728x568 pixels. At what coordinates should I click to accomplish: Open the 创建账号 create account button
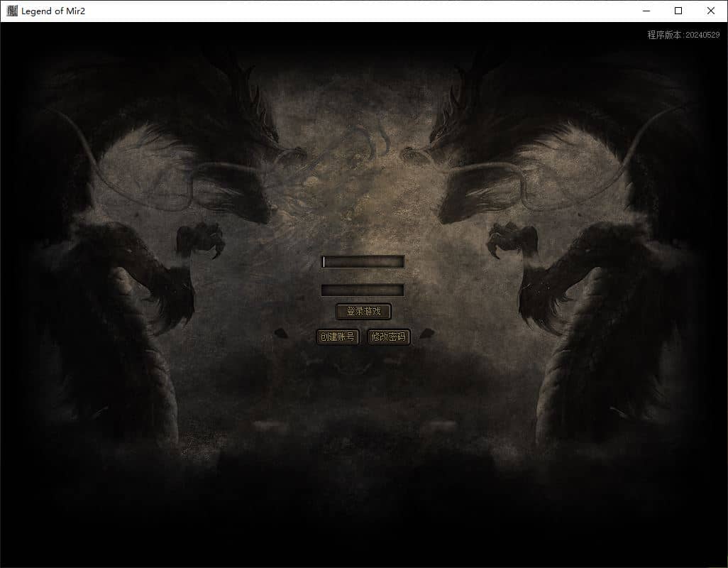point(338,337)
